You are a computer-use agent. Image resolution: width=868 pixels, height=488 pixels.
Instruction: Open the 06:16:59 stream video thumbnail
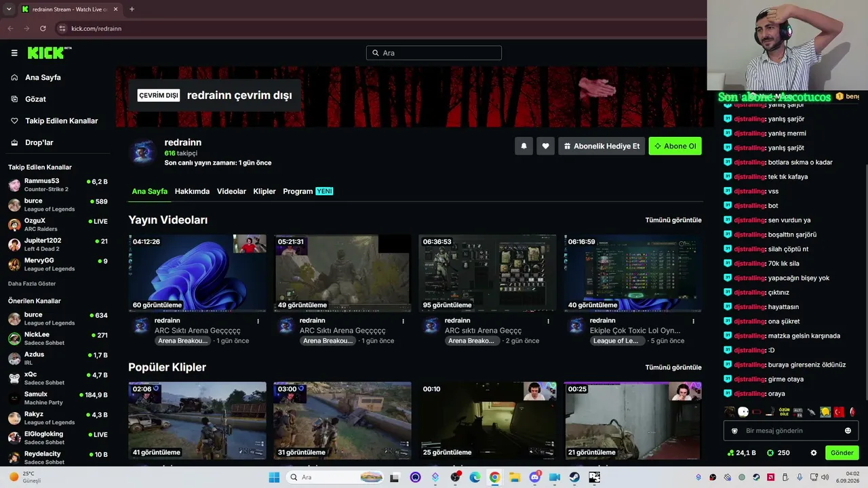coord(633,273)
